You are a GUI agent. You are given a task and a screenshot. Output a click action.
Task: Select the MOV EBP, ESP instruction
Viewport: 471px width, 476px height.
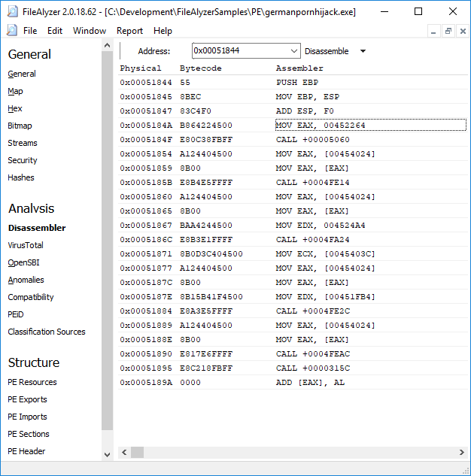tap(307, 97)
